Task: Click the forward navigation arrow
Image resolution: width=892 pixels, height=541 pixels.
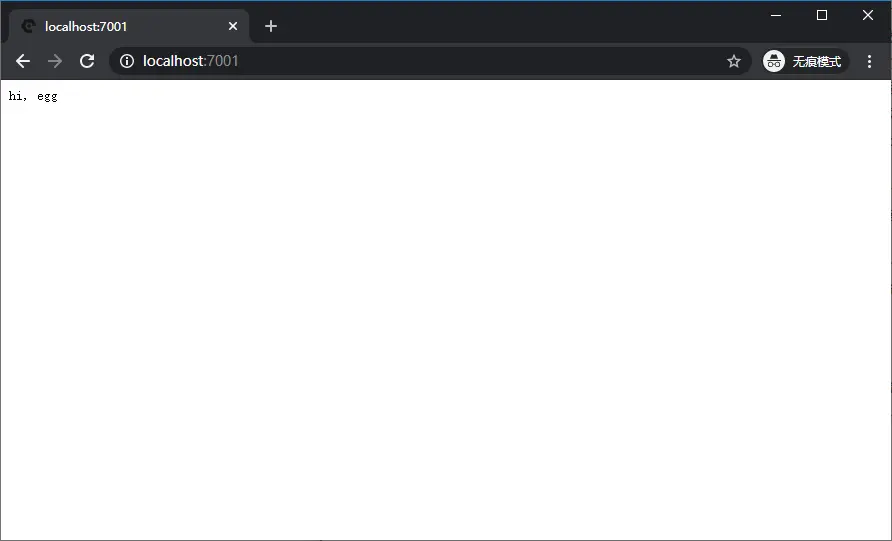Action: 55,61
